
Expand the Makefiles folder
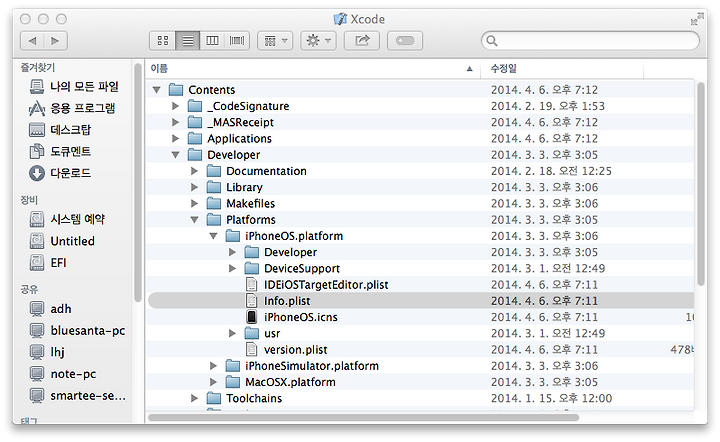194,203
